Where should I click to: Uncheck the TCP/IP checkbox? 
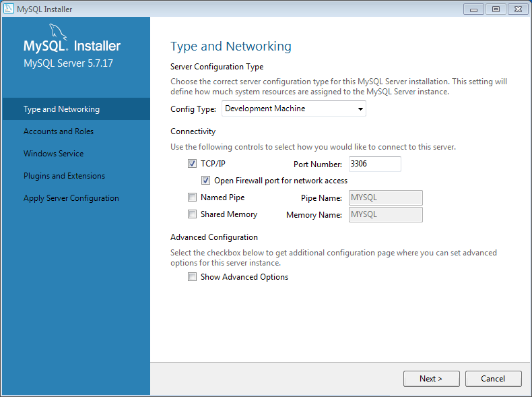pos(193,164)
